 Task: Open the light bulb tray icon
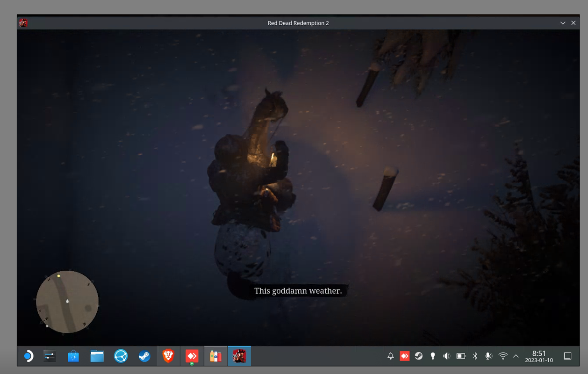pyautogui.click(x=433, y=356)
